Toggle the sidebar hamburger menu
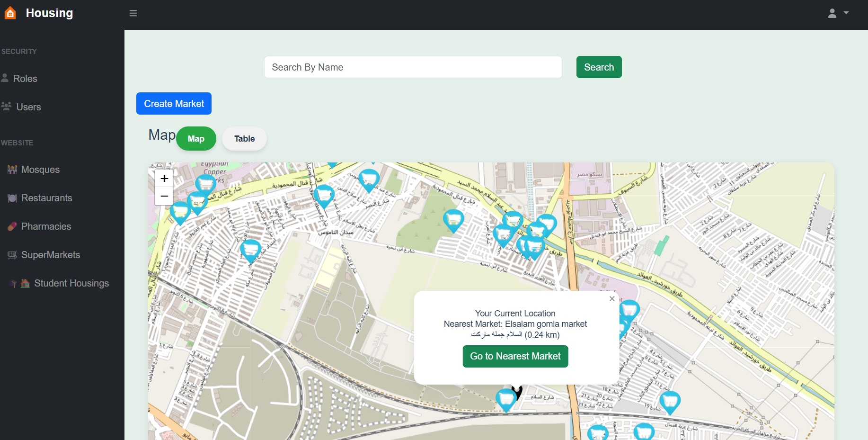This screenshot has height=440, width=868. point(133,13)
